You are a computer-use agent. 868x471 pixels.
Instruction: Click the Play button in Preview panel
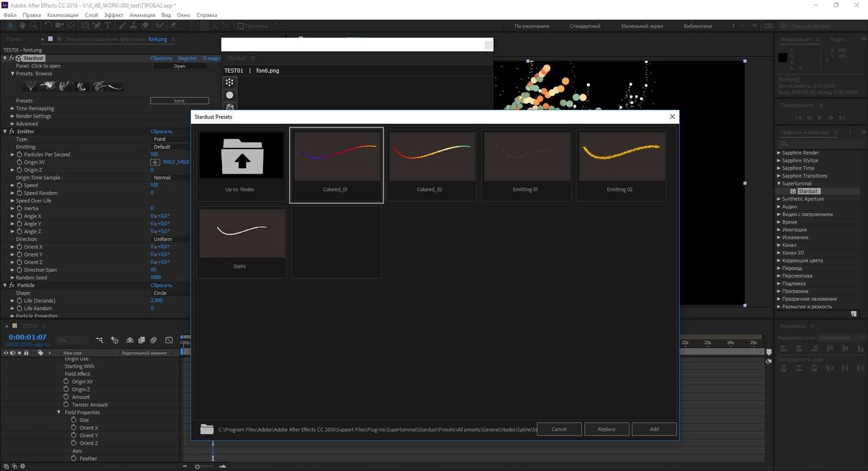click(x=820, y=117)
